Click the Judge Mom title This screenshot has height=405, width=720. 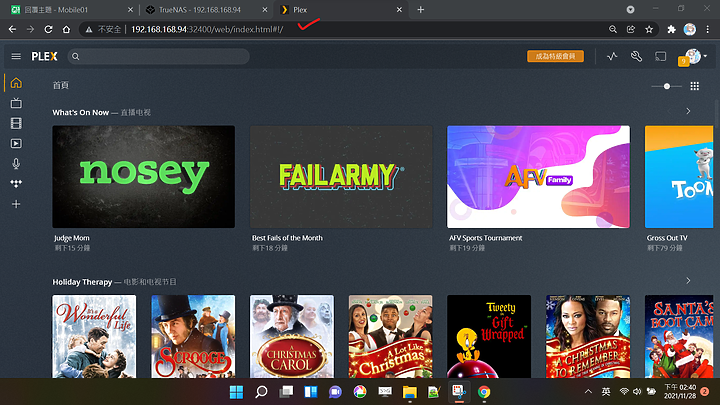(x=72, y=238)
